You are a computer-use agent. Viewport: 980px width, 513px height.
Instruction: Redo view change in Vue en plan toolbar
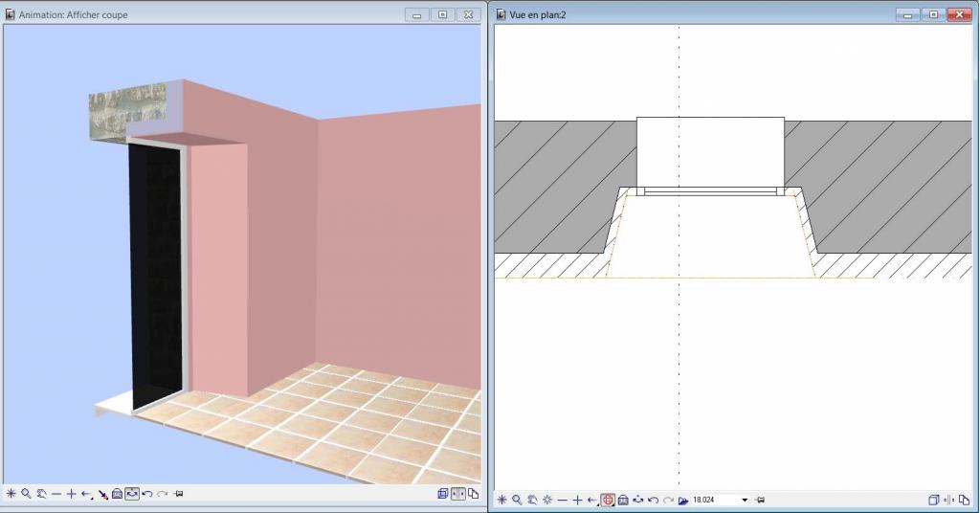coord(668,500)
